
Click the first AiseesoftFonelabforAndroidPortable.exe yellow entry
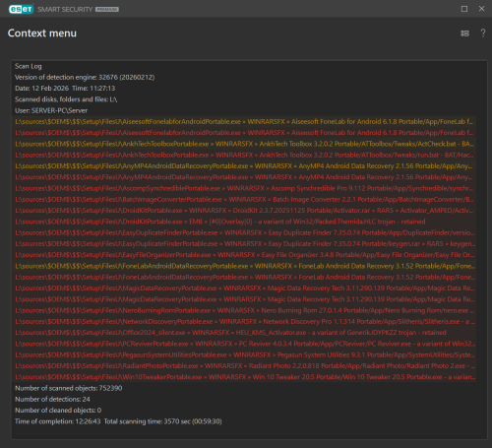(x=244, y=122)
